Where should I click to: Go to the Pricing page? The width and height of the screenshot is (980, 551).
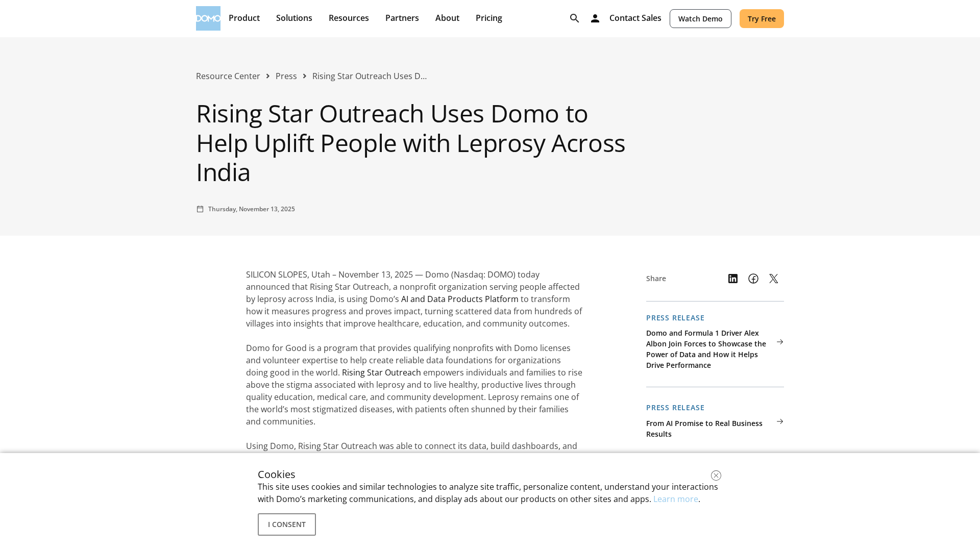point(488,18)
